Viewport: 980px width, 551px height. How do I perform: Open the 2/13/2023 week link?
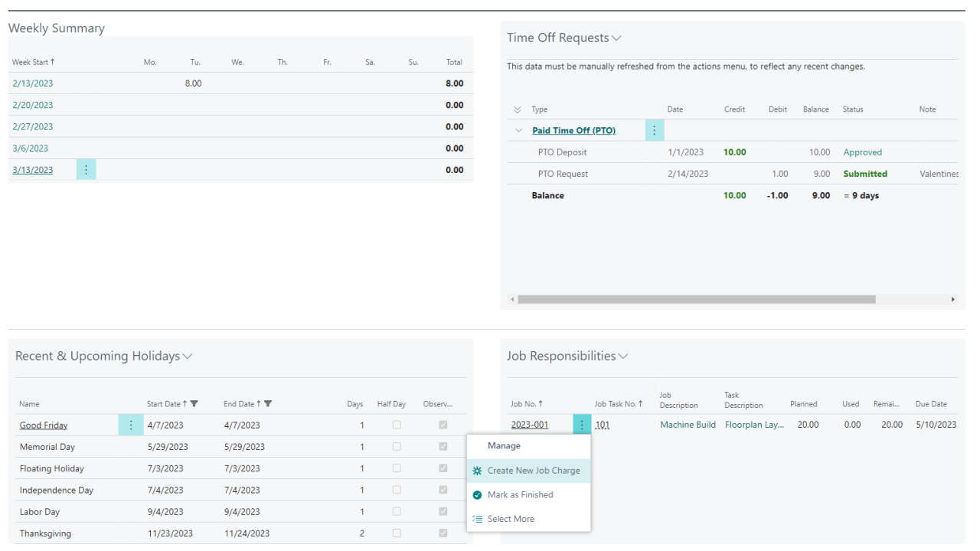(33, 83)
